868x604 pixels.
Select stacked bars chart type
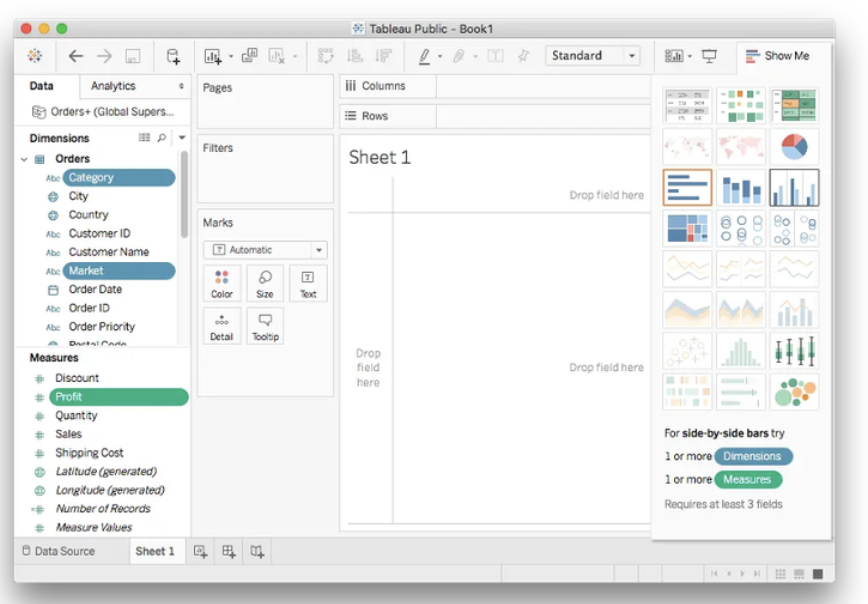coord(741,188)
